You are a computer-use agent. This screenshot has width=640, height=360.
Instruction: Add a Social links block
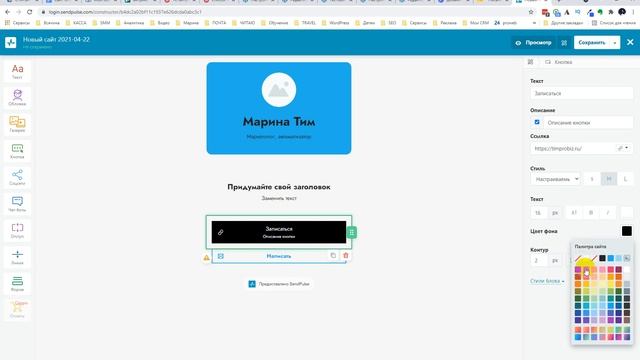[x=17, y=177]
